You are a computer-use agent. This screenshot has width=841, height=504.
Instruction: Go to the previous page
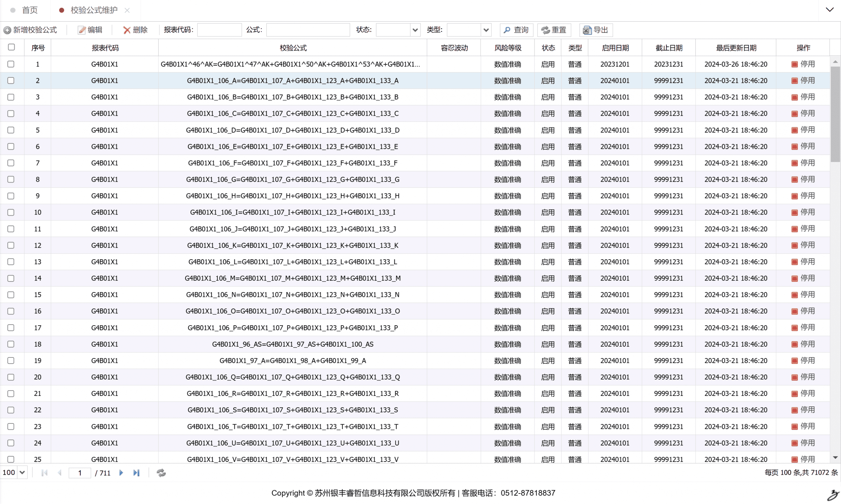[x=60, y=473]
